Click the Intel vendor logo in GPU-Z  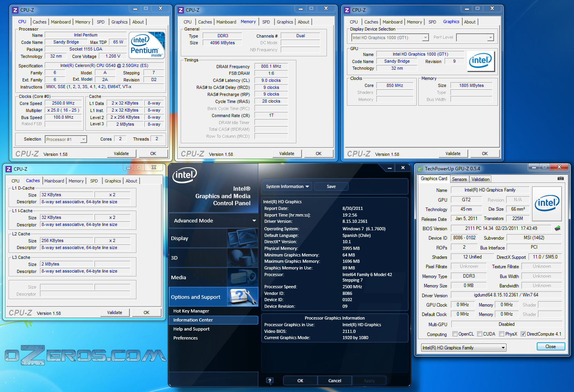[547, 204]
